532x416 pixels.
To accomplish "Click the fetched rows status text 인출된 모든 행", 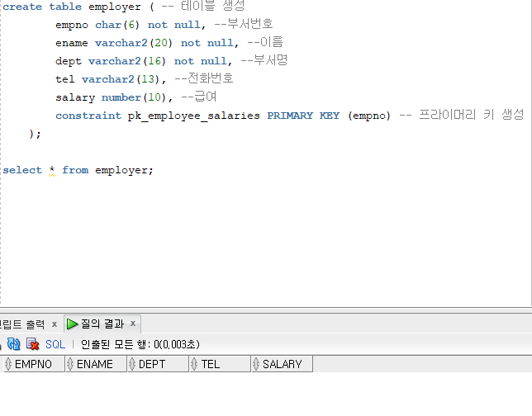I will pyautogui.click(x=140, y=344).
